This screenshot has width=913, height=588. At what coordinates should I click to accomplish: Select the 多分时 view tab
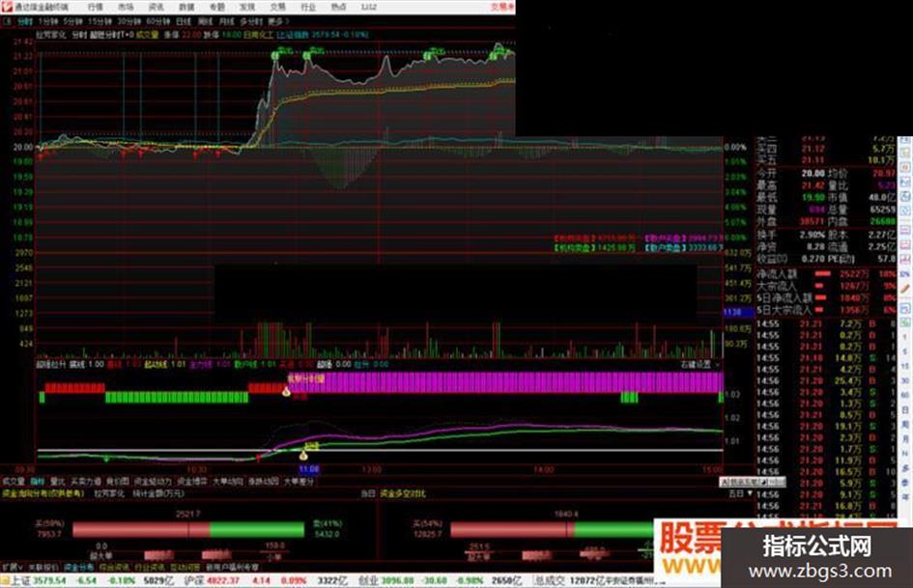[x=251, y=21]
